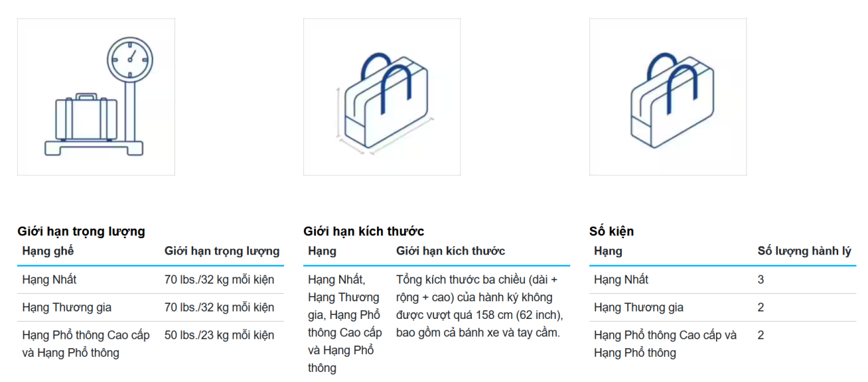868x382 pixels.
Task: Select the 'Số kiện' section heading
Action: coord(612,231)
